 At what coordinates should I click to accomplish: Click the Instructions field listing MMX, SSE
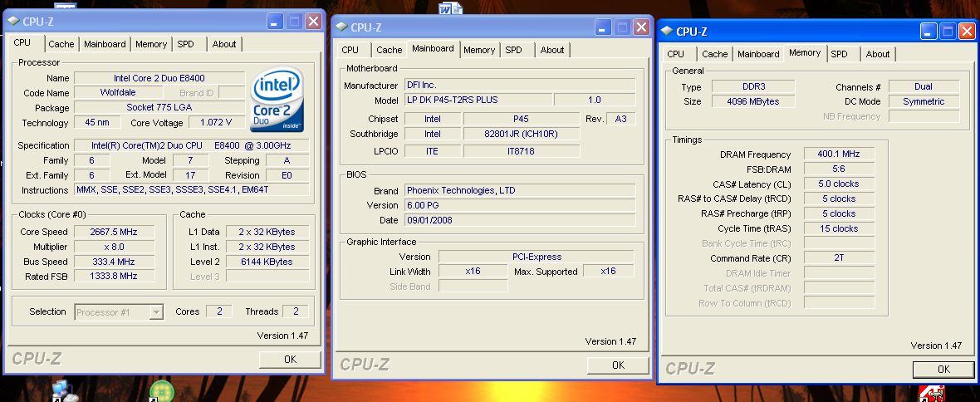coord(191,190)
